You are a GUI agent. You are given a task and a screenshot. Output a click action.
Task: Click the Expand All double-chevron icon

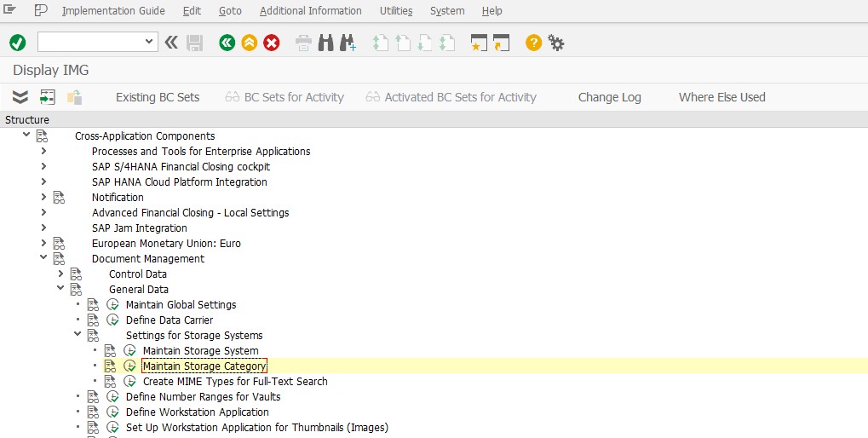20,97
